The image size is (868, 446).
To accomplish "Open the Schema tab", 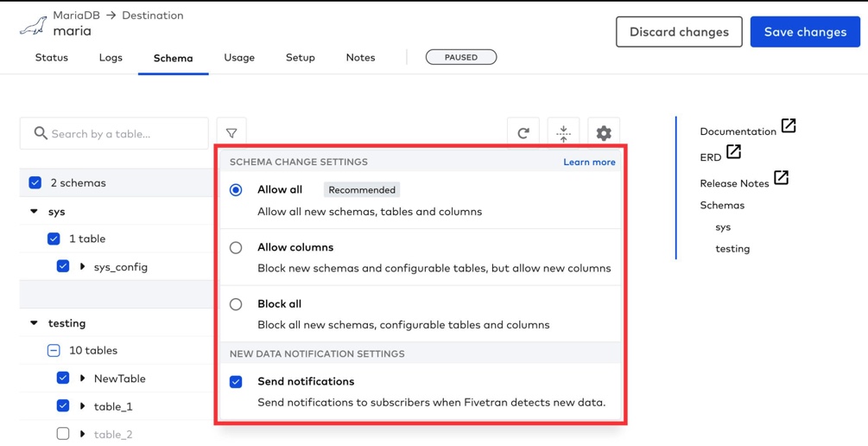I will pos(174,58).
